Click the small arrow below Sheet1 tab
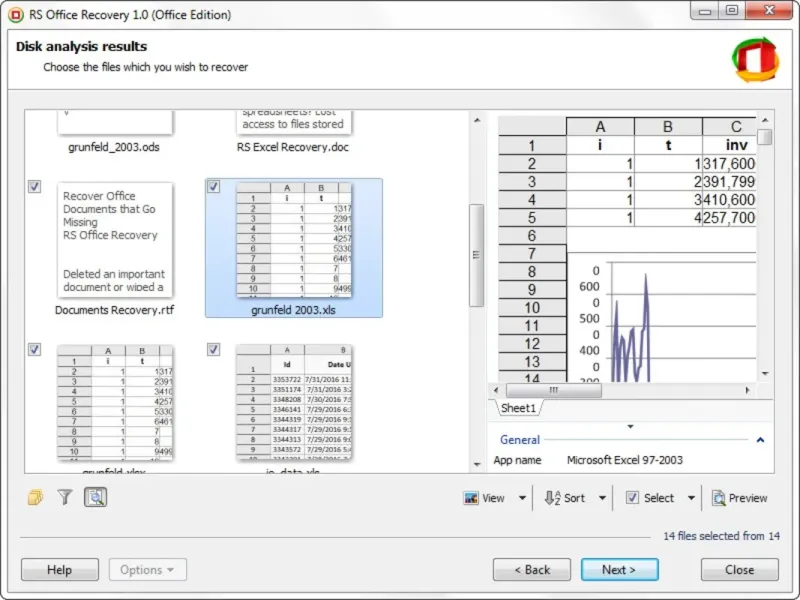Viewport: 800px width, 600px height. 630,427
